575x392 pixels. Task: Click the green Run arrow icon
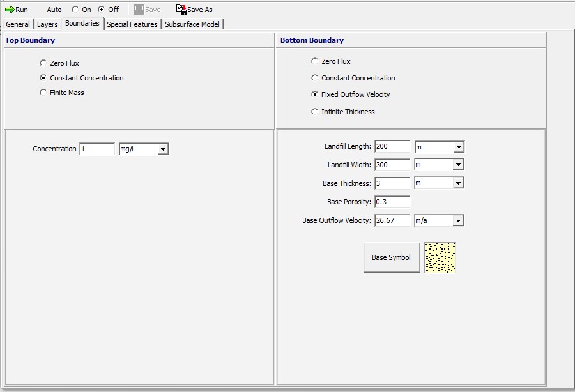point(10,10)
